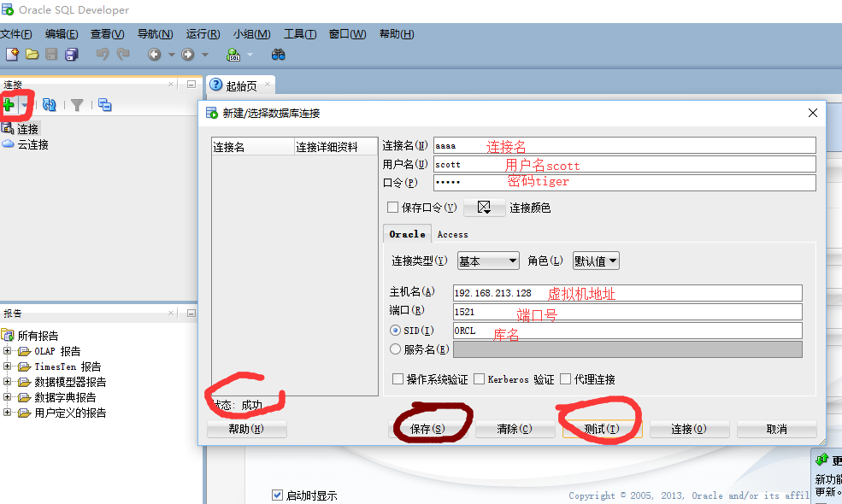842x504 pixels.
Task: Click the 保存(S) button
Action: click(x=427, y=429)
